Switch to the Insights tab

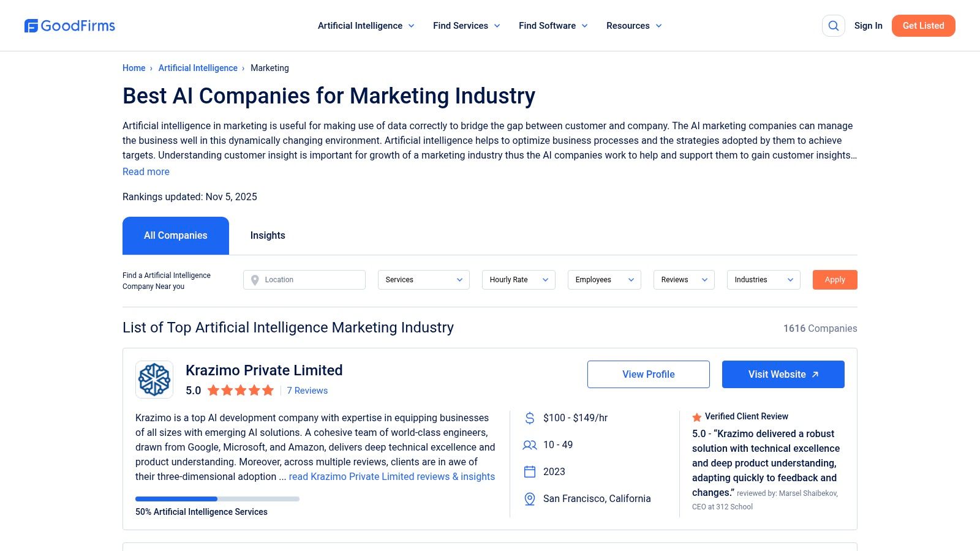tap(268, 235)
